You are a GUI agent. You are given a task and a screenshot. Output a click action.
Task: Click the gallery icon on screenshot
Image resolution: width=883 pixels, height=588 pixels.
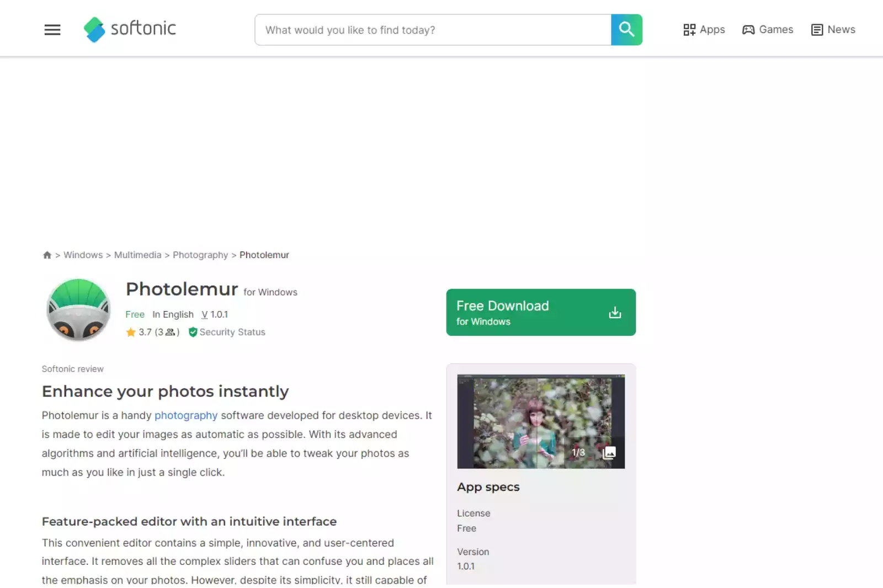click(x=609, y=453)
